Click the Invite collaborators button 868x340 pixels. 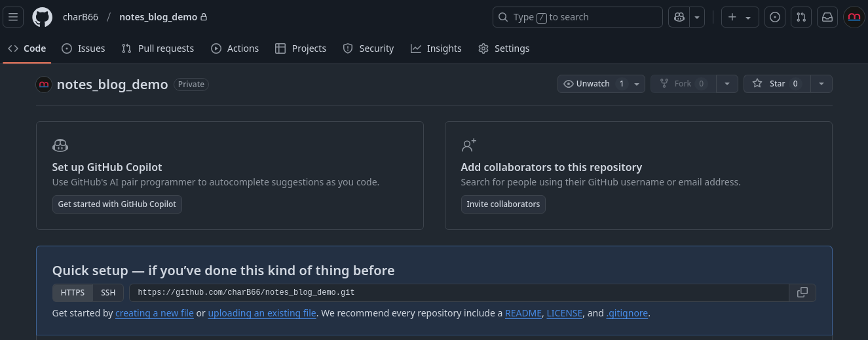coord(503,204)
